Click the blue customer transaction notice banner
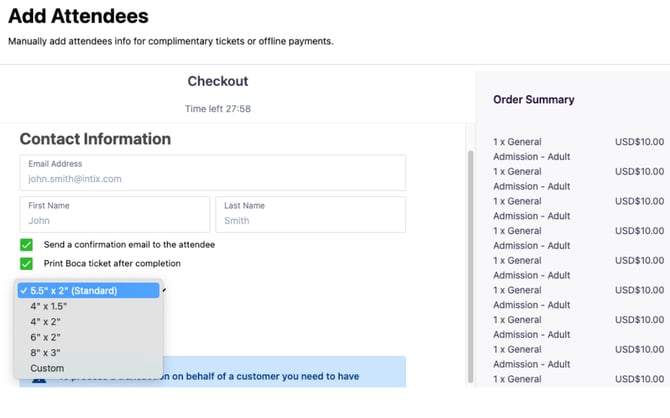Screen dimensions: 670x418 click(x=212, y=372)
